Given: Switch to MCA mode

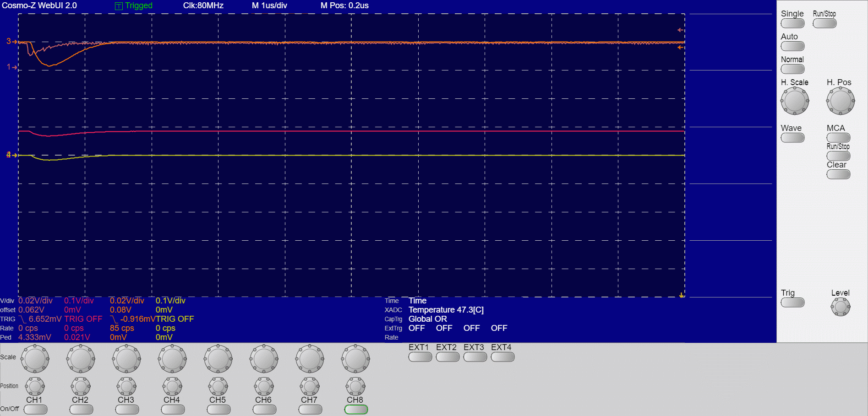Looking at the screenshot, I should point(838,137).
